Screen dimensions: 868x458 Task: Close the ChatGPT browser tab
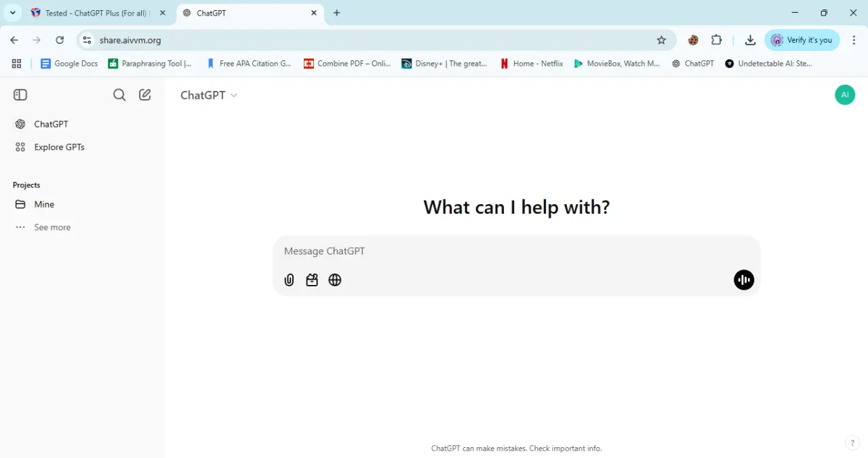[314, 13]
